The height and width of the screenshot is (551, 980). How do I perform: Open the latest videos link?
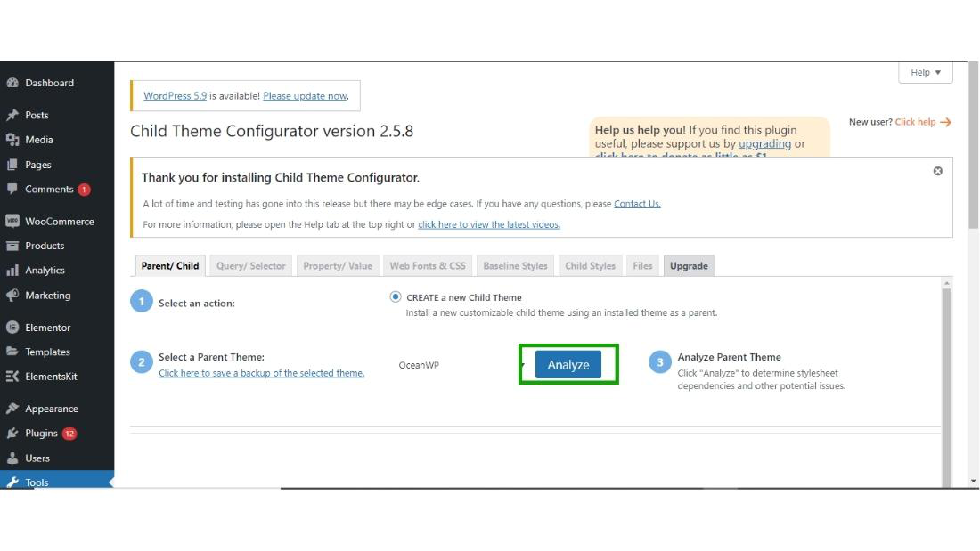click(489, 224)
